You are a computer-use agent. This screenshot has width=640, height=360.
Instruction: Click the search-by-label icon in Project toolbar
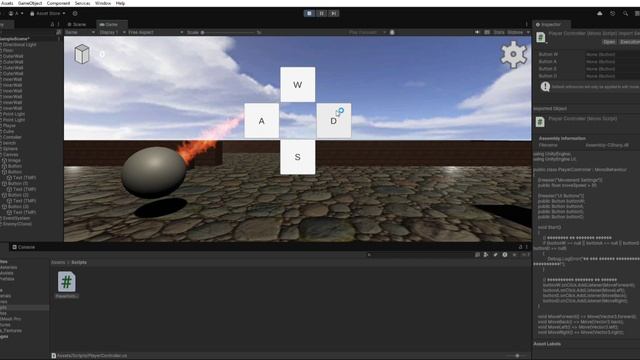click(x=496, y=255)
